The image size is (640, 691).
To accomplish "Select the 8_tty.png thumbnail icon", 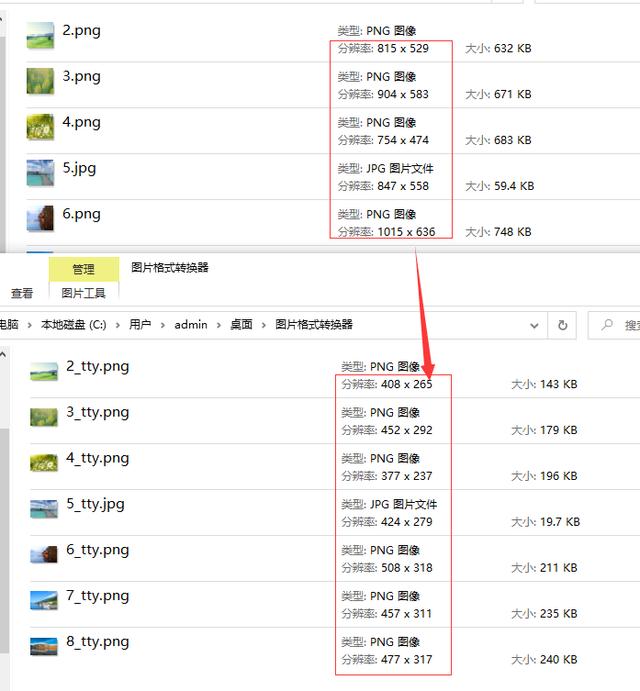I will (44, 647).
